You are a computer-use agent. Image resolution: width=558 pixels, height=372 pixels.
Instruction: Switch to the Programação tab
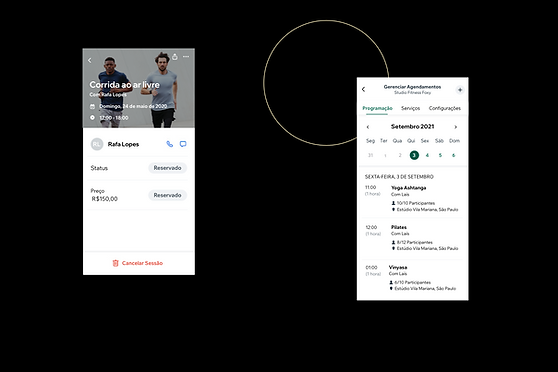(x=377, y=108)
